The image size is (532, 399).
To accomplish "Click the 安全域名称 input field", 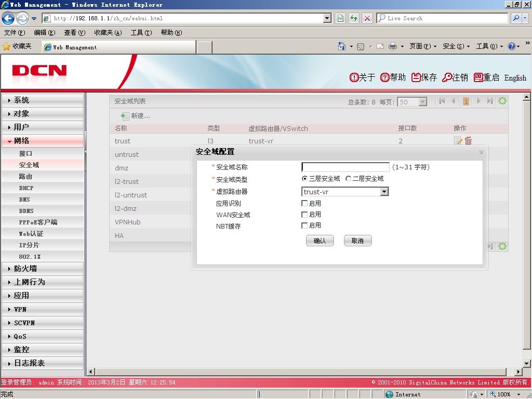I will 345,167.
